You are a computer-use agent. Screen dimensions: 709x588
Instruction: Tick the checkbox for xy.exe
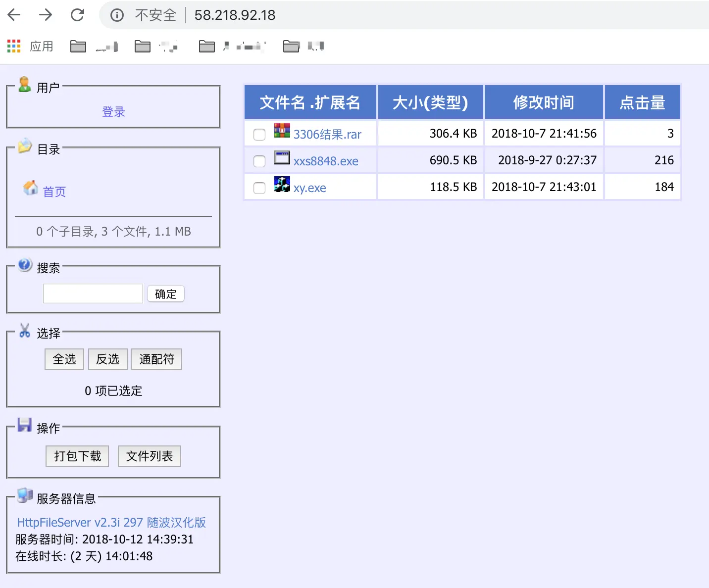259,188
